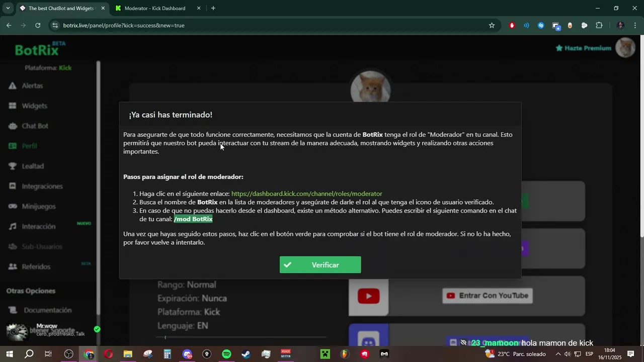644x362 pixels.
Task: Select the BotRix browser tab
Action: pos(61,8)
